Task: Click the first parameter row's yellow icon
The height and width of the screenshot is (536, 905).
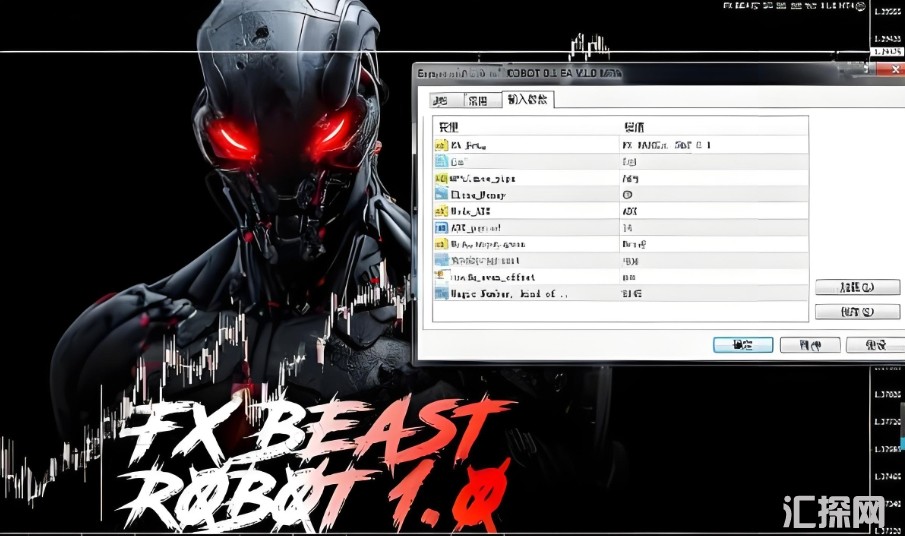Action: (x=442, y=146)
